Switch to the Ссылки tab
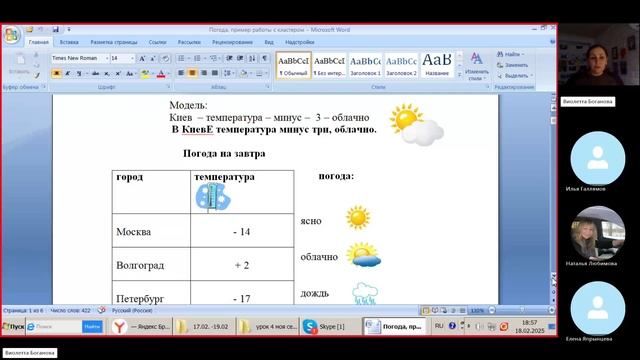The width and height of the screenshot is (640, 360). click(158, 42)
